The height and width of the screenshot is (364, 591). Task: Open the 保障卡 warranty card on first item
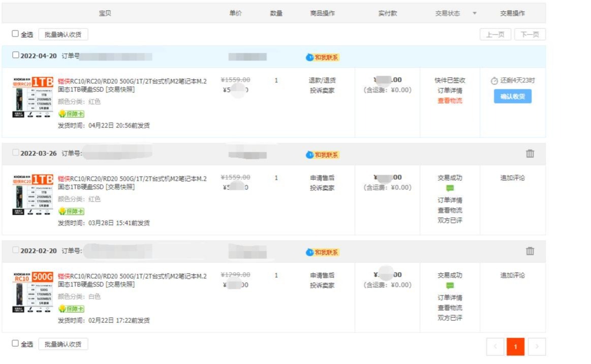coord(72,114)
